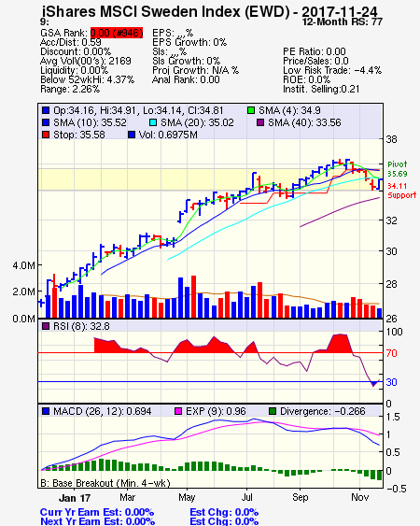The height and width of the screenshot is (526, 420).
Task: Click the ROE: 0.0% text
Action: pyautogui.click(x=306, y=79)
